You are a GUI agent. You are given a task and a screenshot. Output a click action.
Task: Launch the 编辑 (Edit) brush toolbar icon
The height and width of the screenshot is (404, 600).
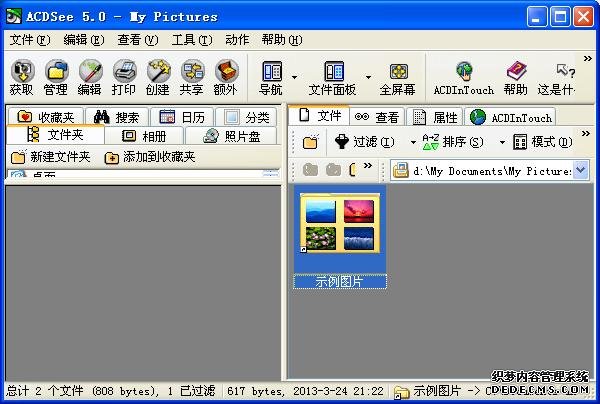click(x=90, y=71)
